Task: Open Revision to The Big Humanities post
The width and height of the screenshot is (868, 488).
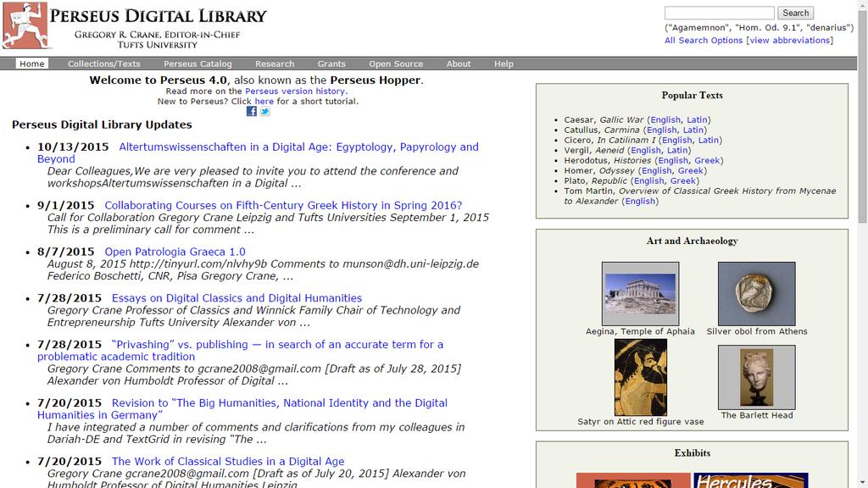Action: (x=242, y=409)
